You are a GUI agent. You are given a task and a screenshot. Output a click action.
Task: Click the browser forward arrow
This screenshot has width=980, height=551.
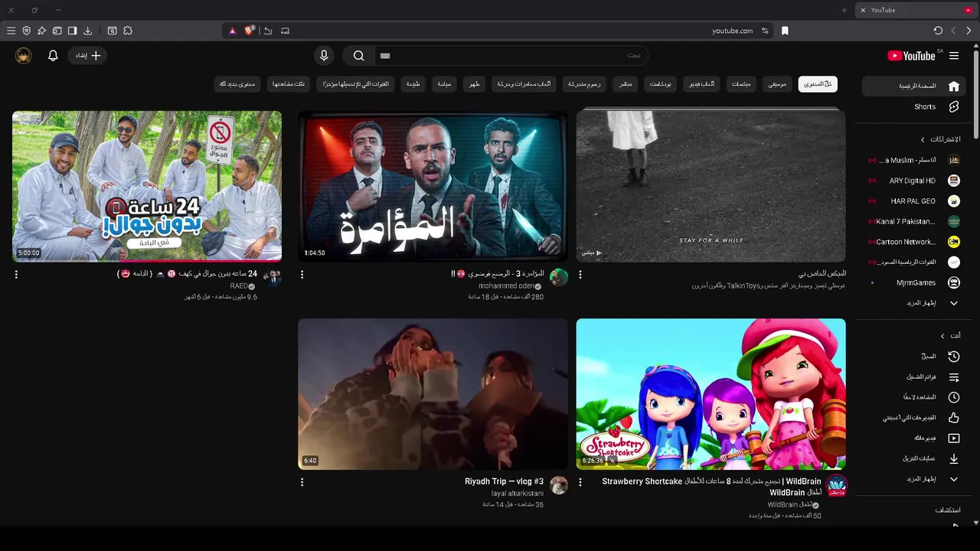pos(969,31)
